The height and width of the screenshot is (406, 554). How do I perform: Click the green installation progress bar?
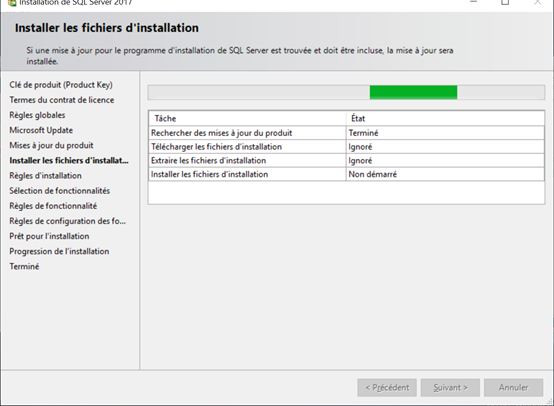click(413, 92)
